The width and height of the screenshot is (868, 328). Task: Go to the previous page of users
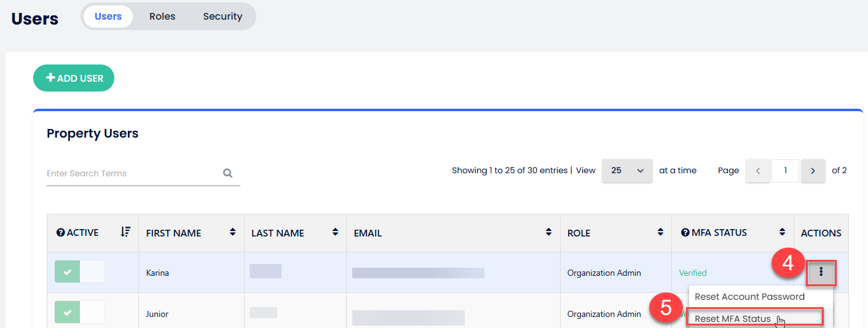pos(758,171)
